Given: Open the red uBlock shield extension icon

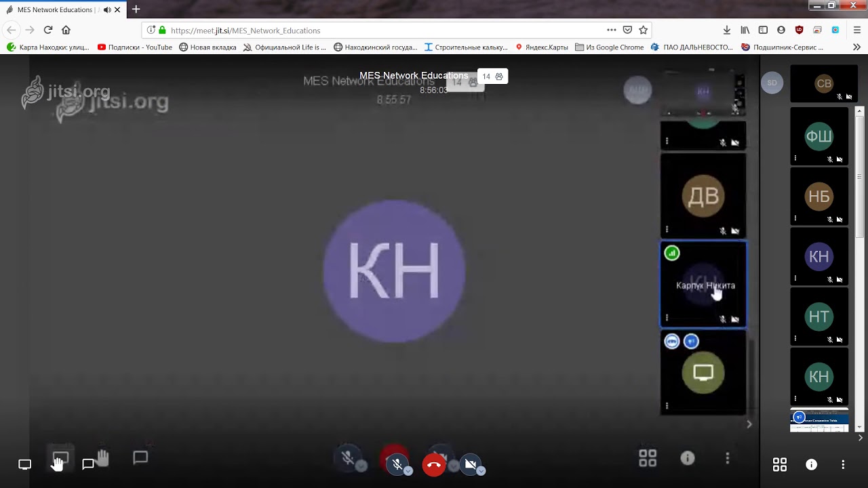Looking at the screenshot, I should coord(800,30).
